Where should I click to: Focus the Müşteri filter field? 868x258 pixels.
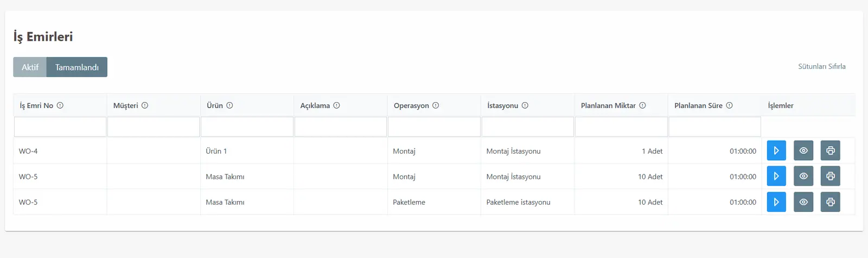point(154,127)
